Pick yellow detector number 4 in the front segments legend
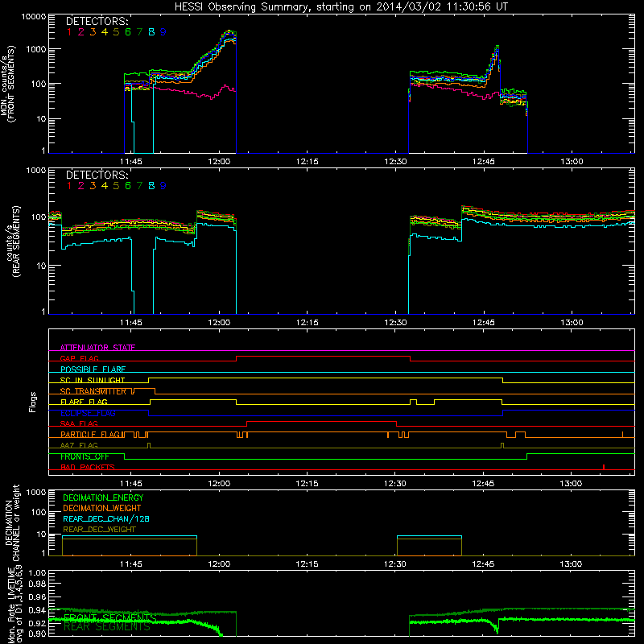Screen dimensions: 644x644 [105, 32]
